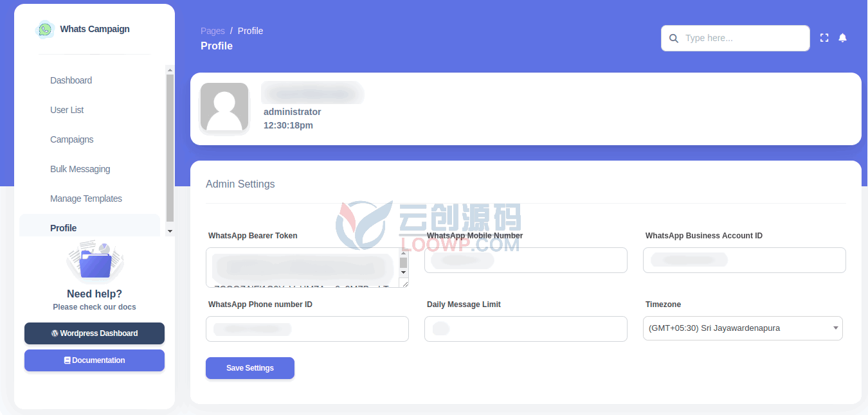Click the book icon in Documentation button
This screenshot has width=868, height=415.
[68, 360]
